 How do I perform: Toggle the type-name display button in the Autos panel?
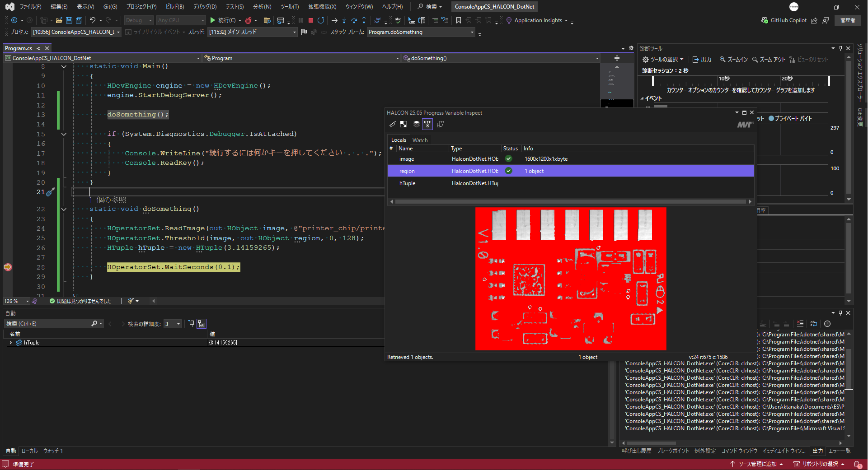click(202, 324)
